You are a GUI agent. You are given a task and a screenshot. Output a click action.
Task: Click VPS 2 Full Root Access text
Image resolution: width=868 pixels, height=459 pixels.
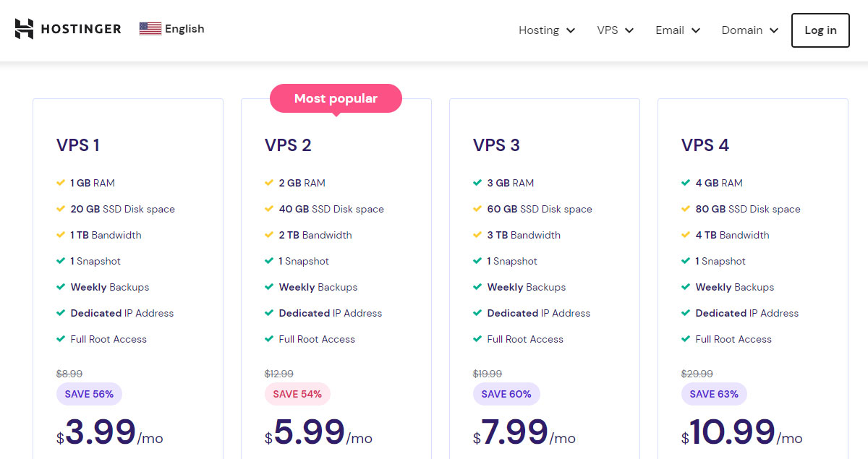[317, 339]
